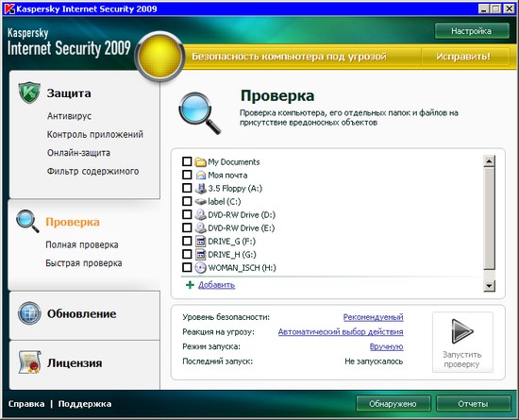Open Антивирус under Защита
Image resolution: width=519 pixels, height=420 pixels.
click(69, 116)
